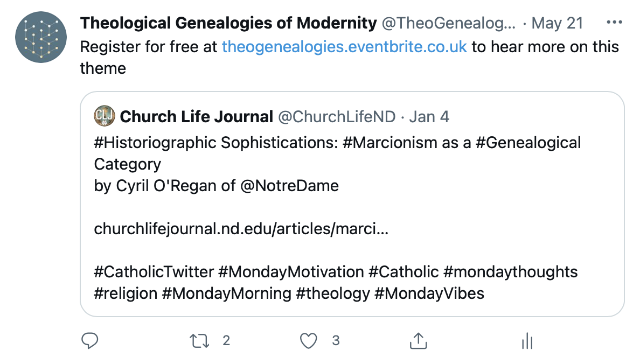640x364 pixels.
Task: Click the @TheoGenealog handle
Action: pos(448,23)
